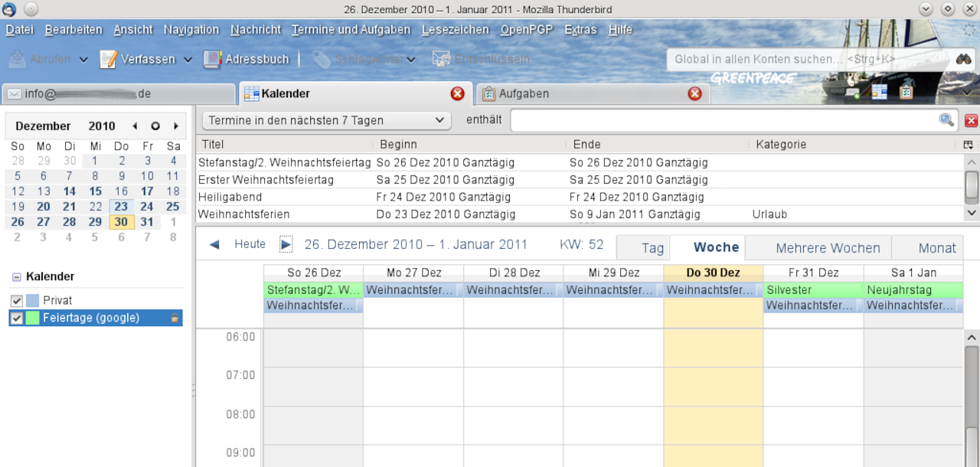Viewport: 980px width, 467px height.
Task: Select Silvester event on Fr 31 Dez
Action: click(x=813, y=290)
